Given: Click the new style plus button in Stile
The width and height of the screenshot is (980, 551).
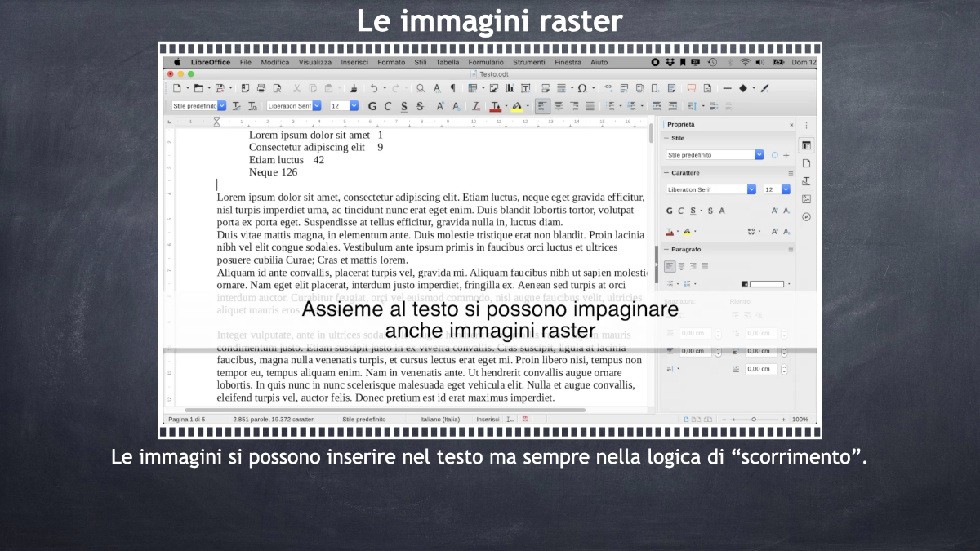Looking at the screenshot, I should [786, 154].
